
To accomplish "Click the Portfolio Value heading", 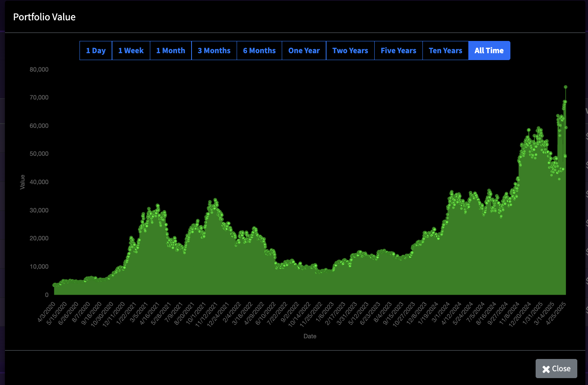I will [x=44, y=17].
